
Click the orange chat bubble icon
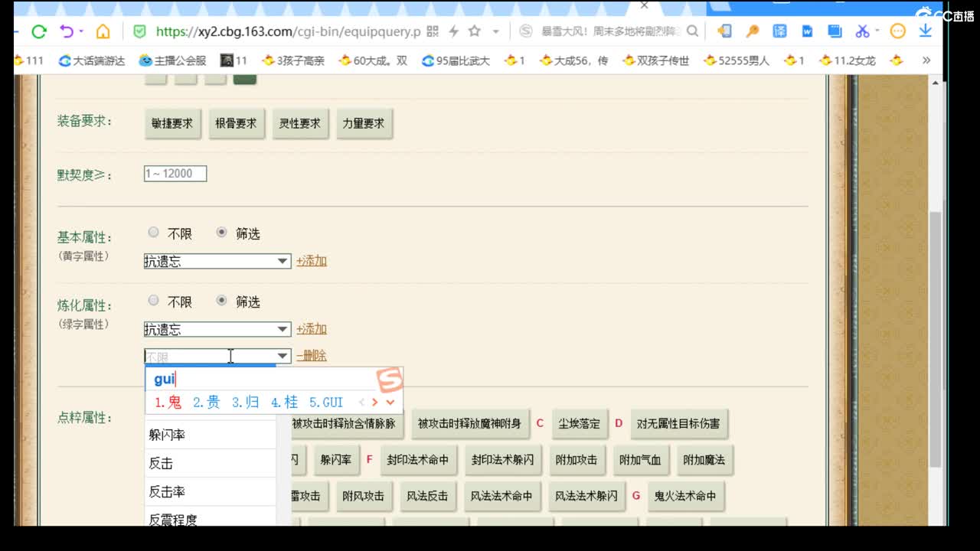pyautogui.click(x=898, y=31)
